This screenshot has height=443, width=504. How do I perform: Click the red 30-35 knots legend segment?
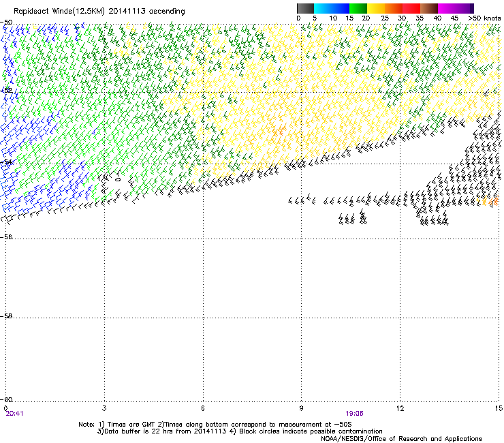click(411, 8)
